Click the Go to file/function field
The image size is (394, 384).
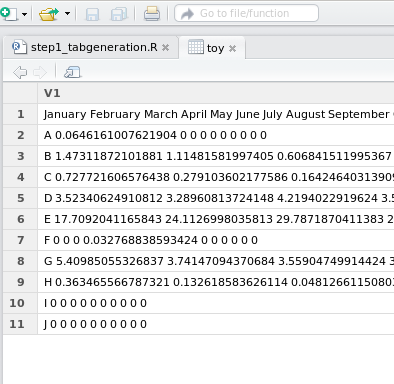[x=246, y=13]
